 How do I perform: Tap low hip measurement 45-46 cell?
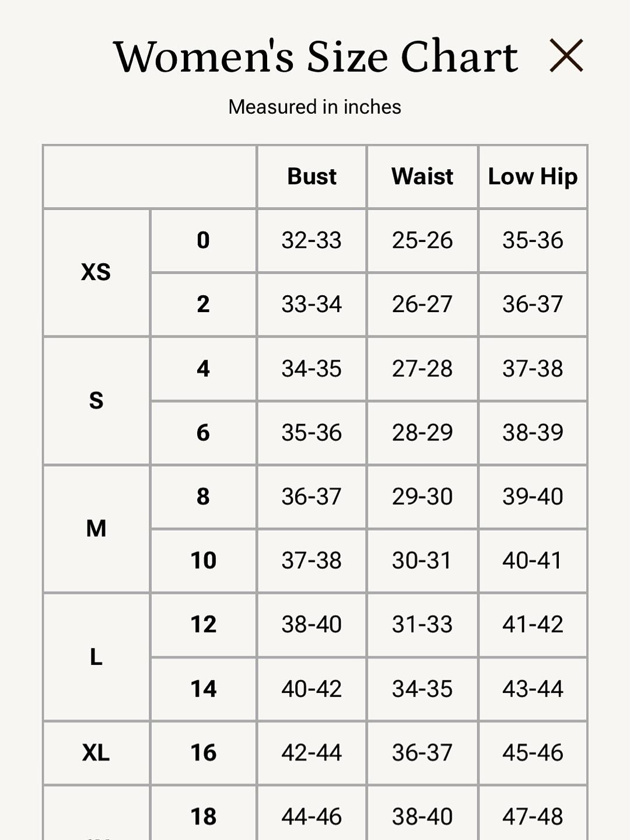point(533,752)
